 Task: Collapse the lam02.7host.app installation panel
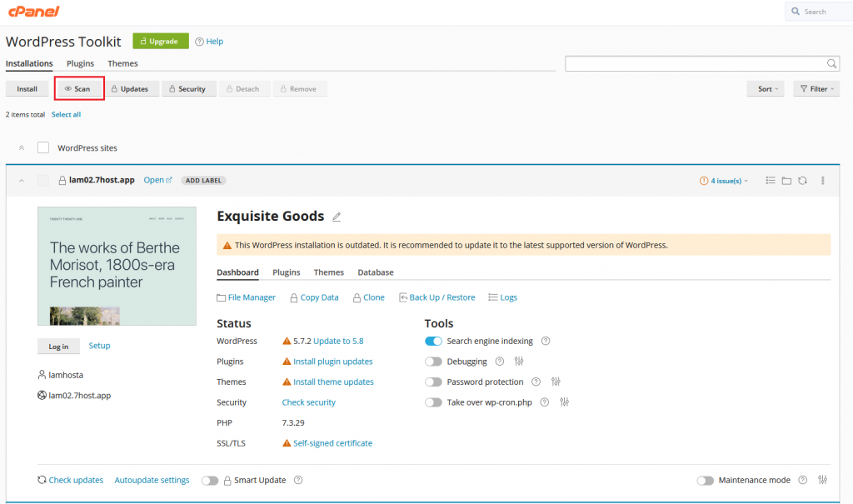[22, 181]
